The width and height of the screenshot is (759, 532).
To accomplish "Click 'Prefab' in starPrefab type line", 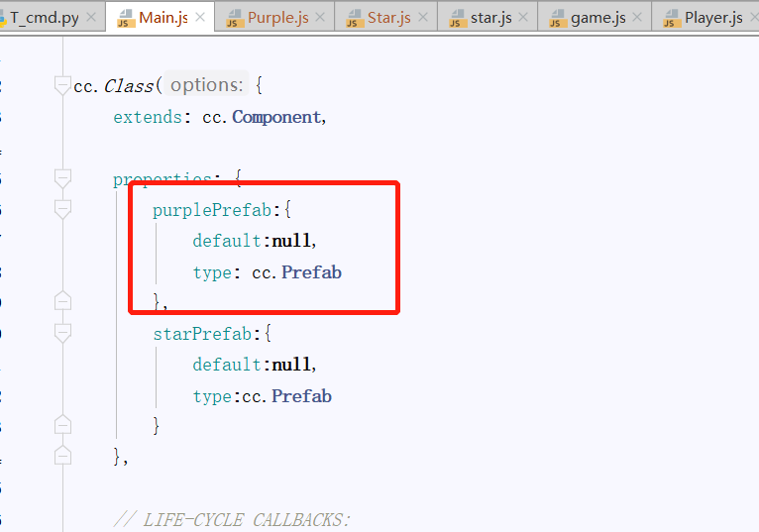I will [x=301, y=396].
